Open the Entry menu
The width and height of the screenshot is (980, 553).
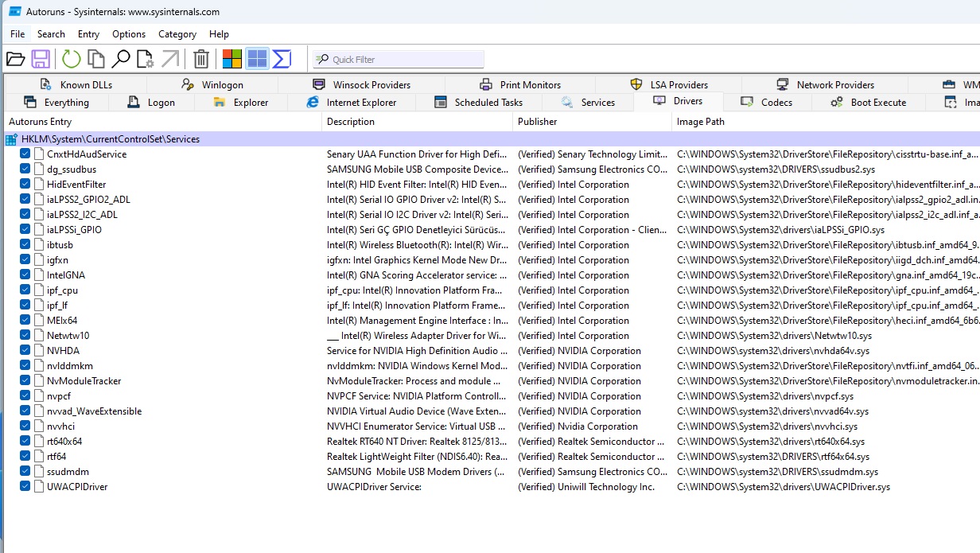(x=88, y=34)
